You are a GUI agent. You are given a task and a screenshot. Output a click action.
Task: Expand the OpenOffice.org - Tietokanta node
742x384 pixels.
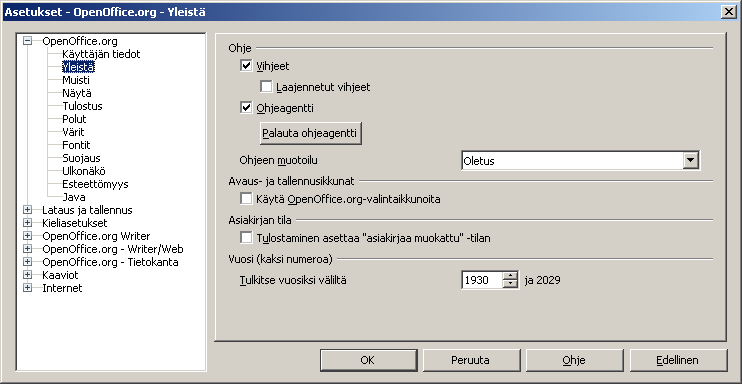tap(27, 262)
